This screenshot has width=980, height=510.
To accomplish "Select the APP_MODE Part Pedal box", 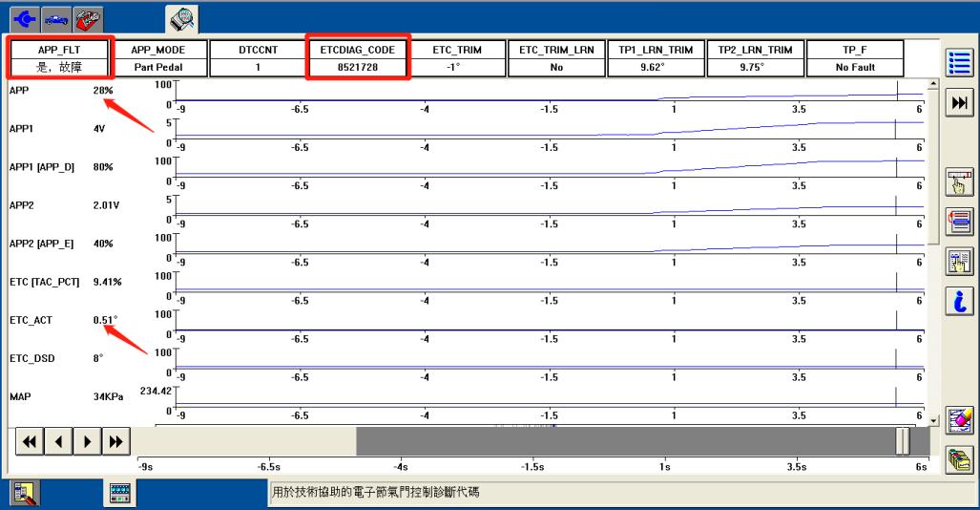I will point(158,58).
